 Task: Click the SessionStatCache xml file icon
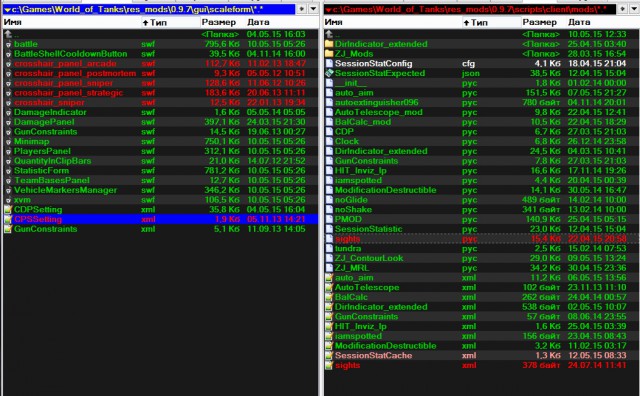329,356
